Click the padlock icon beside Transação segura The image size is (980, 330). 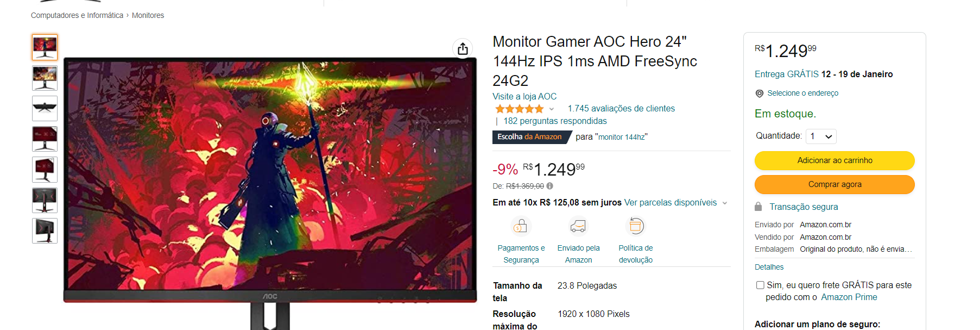tap(758, 207)
